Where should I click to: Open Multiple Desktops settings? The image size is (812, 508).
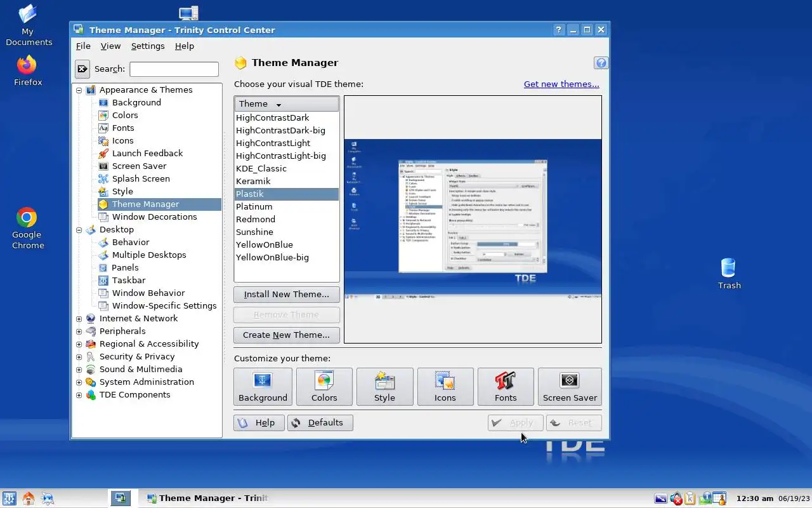pos(142,255)
